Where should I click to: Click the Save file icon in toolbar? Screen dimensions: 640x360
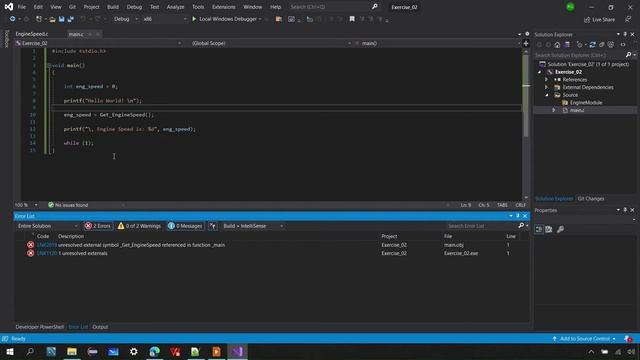(61, 19)
